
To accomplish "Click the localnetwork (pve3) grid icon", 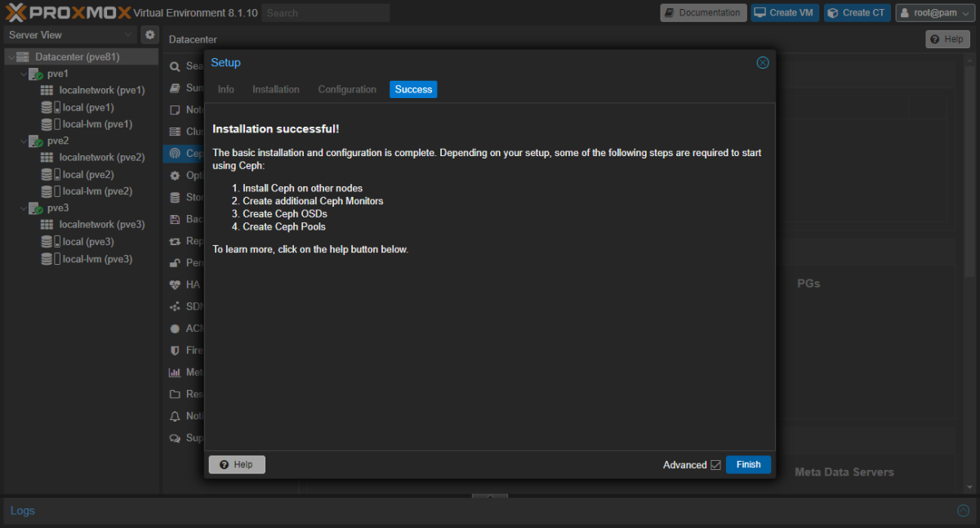I will point(47,224).
